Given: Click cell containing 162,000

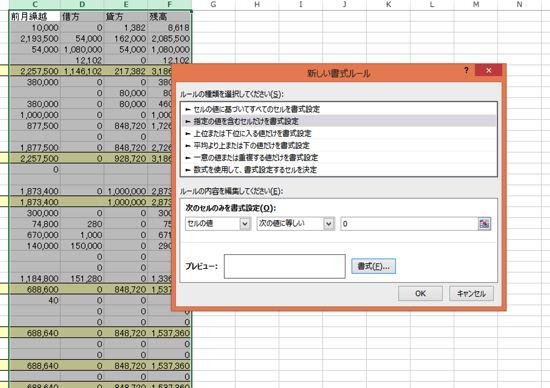Looking at the screenshot, I should click(126, 39).
